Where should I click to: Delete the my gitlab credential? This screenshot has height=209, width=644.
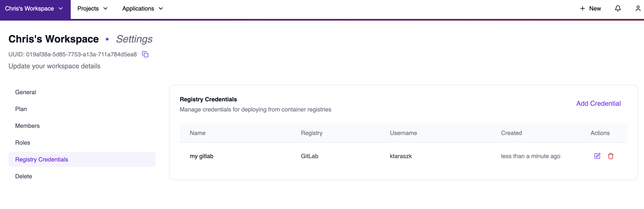(x=611, y=156)
